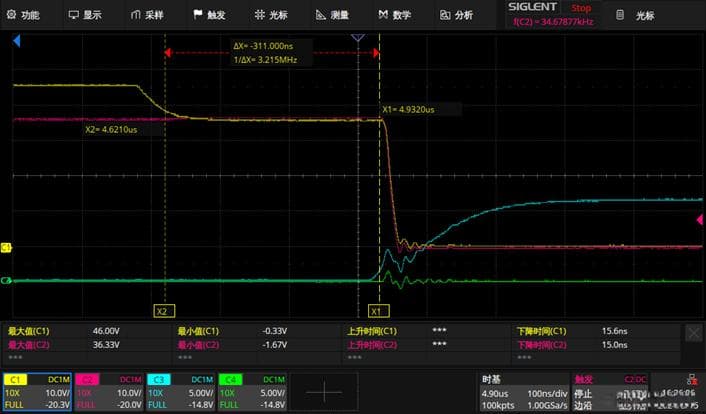The width and height of the screenshot is (706, 414).
Task: Click the document icon beside right 光标
Action: point(620,15)
